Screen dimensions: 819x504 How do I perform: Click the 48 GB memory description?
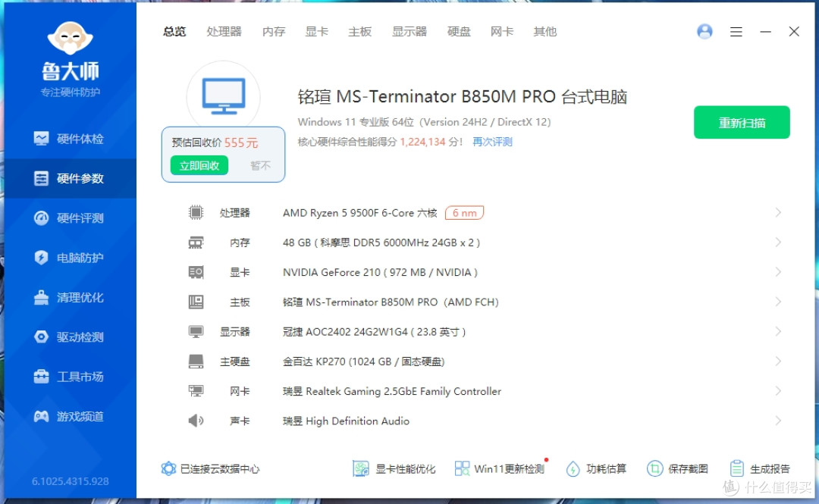pos(381,243)
